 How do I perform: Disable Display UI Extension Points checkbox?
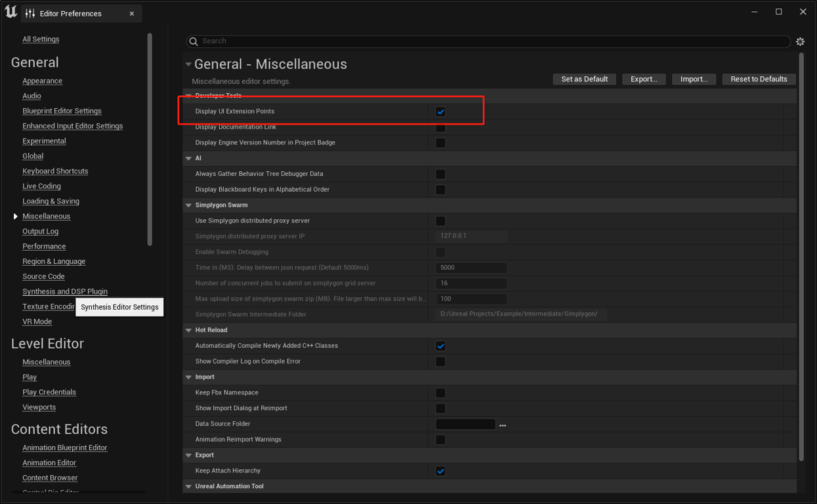pos(440,112)
